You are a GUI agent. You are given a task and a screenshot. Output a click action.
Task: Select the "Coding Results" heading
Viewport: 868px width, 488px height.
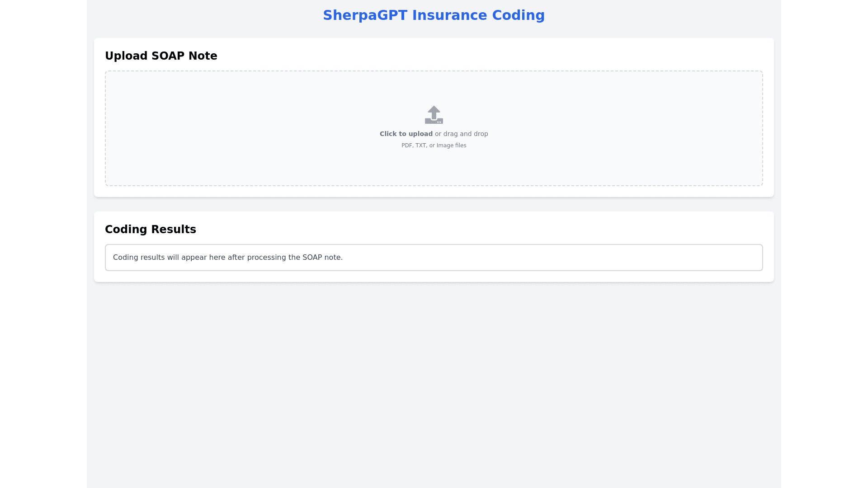point(151,230)
